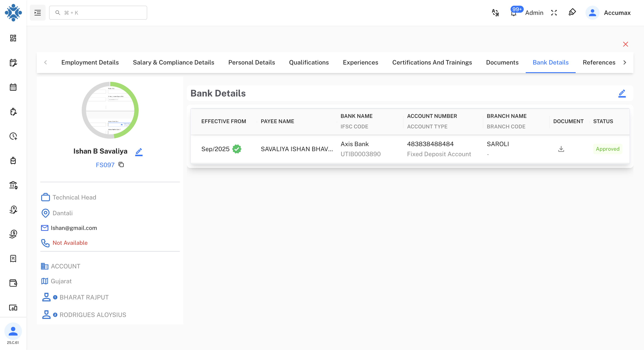644x350 pixels.
Task: Open the dashboard icon in the sidebar
Action: 13,38
